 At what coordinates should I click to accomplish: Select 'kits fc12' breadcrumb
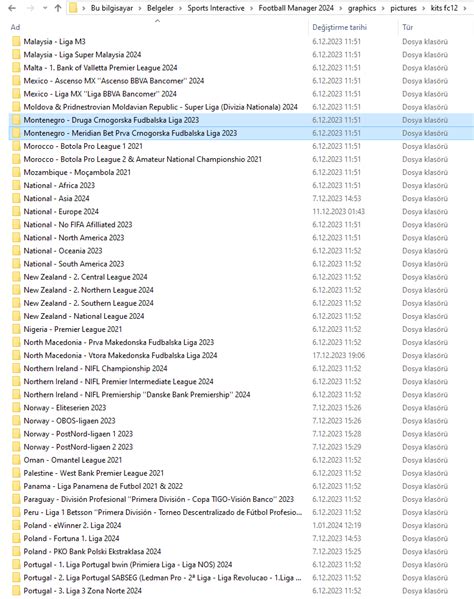click(444, 8)
